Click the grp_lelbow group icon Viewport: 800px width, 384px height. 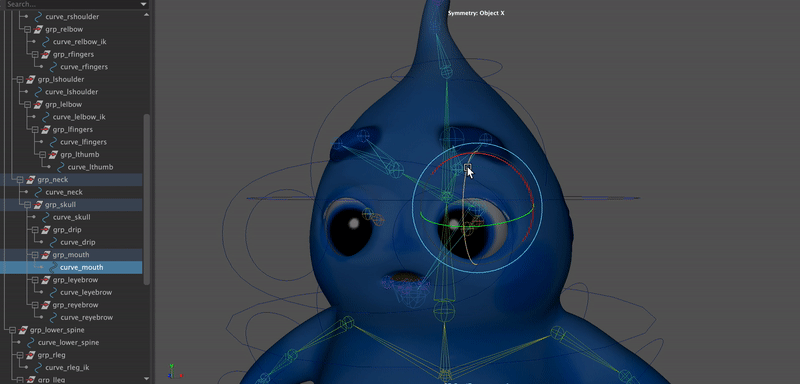(38, 105)
